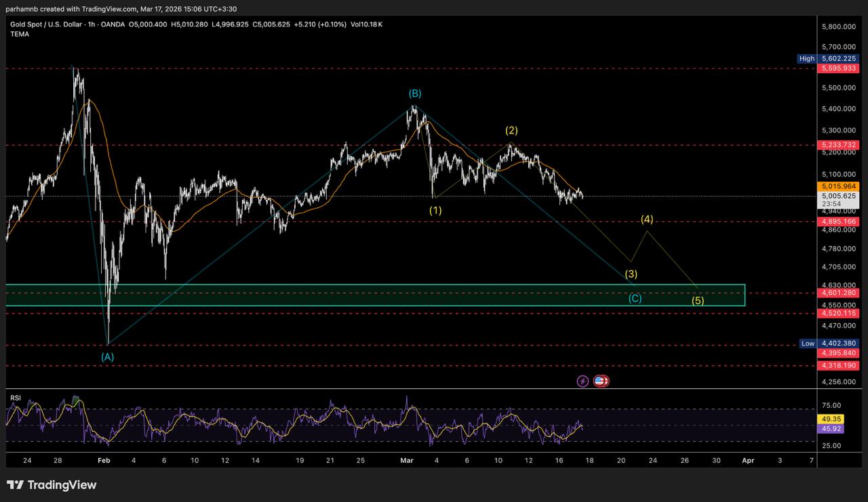868x502 pixels.
Task: Select the cyan (C) wave label
Action: [635, 298]
